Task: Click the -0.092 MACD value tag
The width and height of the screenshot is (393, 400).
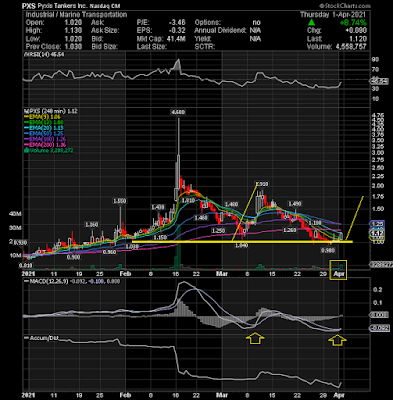Action: click(379, 328)
